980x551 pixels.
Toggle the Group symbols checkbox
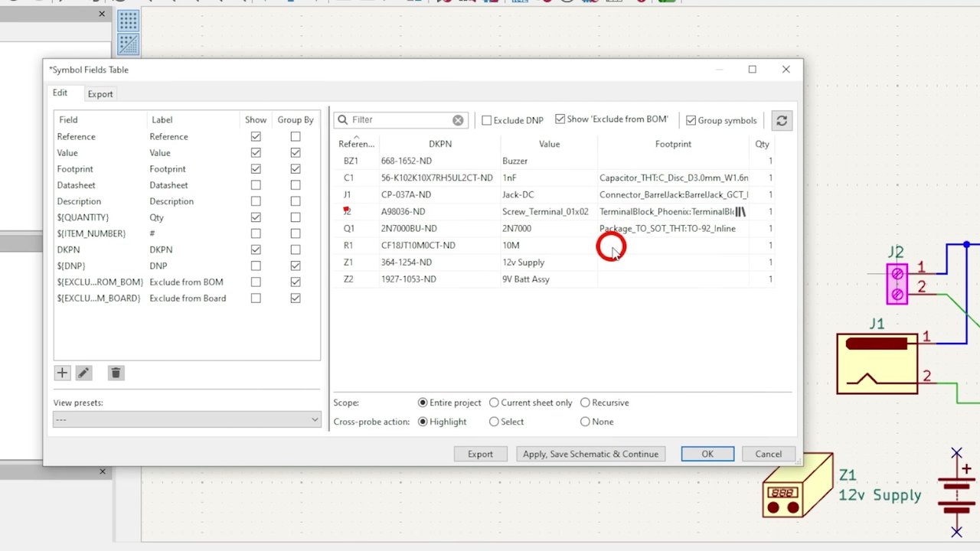(x=691, y=120)
